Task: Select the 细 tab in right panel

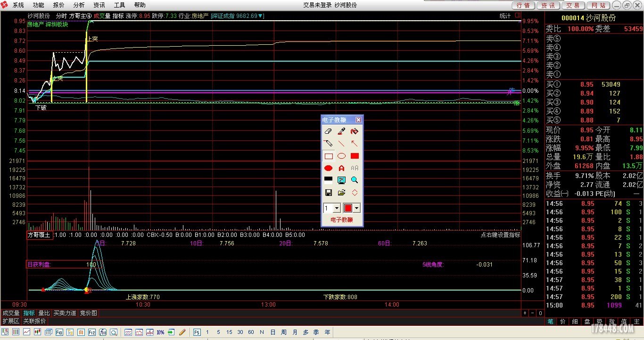Action: [575, 321]
